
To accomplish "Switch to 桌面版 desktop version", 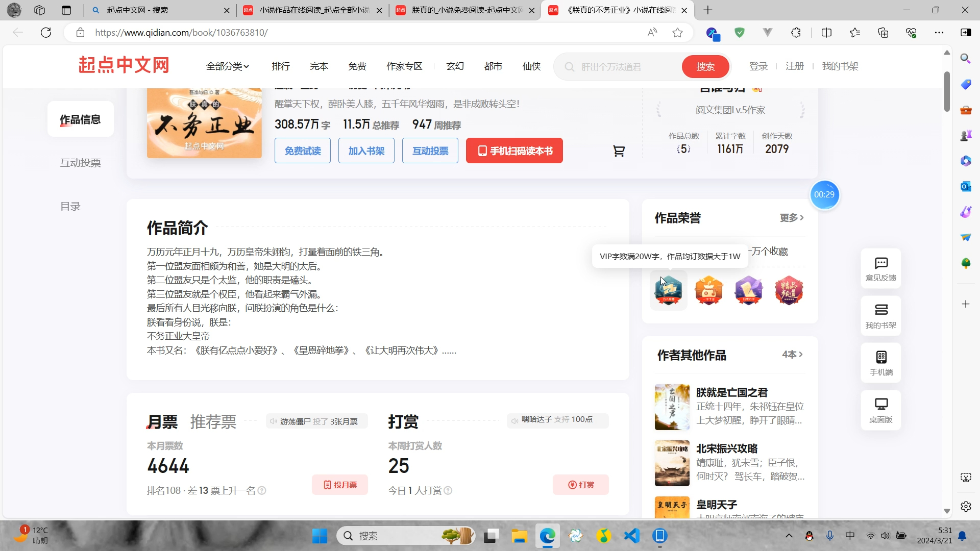I will pos(881,411).
